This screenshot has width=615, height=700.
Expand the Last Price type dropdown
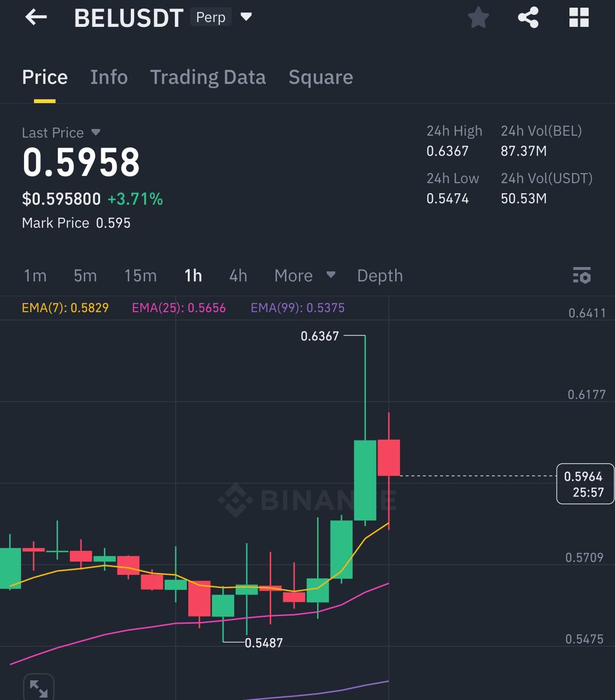(x=96, y=132)
